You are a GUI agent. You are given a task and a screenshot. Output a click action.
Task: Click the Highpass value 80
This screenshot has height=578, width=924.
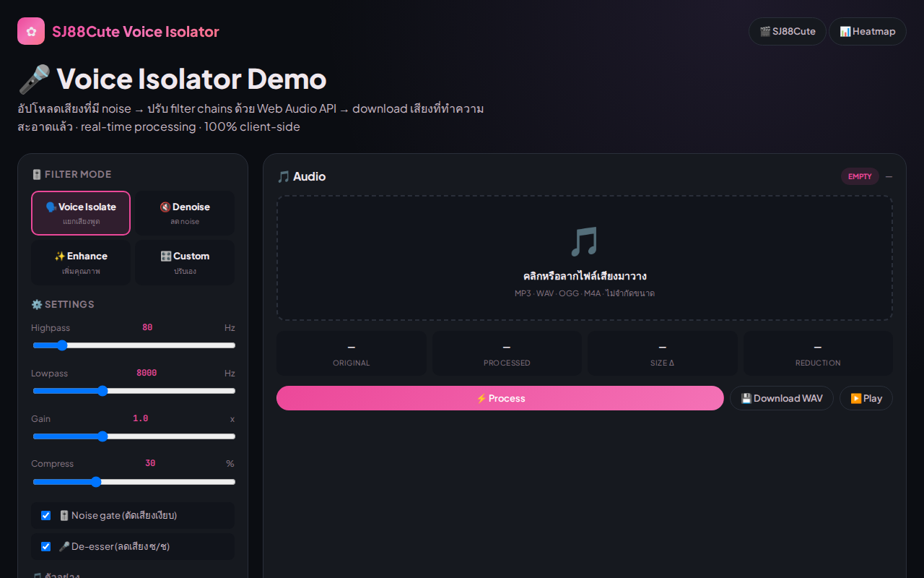(147, 328)
